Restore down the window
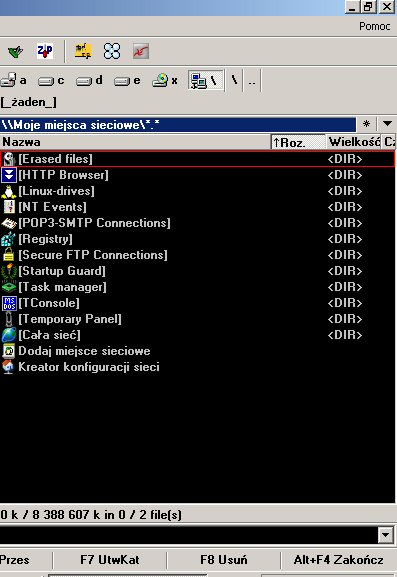 [x=368, y=7]
